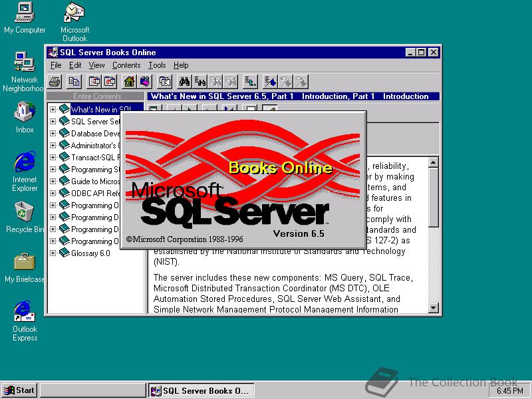Screen dimensions: 532x399
Task: Click the second split-window icon left of Home
Action: [110, 82]
